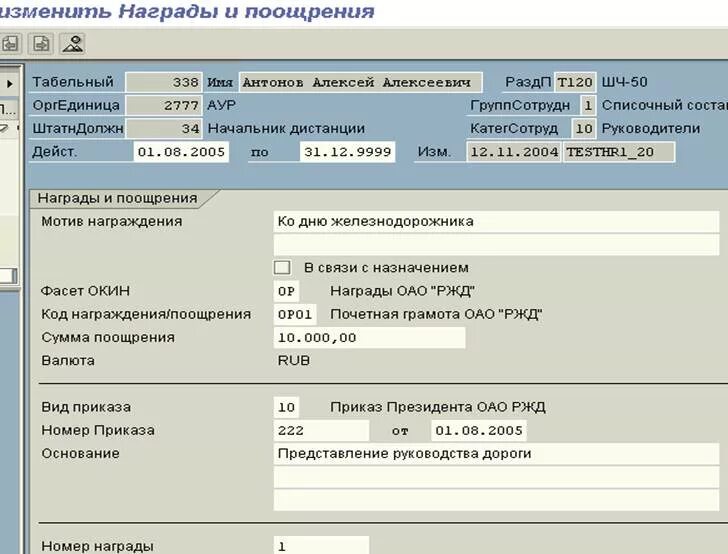Select the КатегСотруд field value 10
The image size is (728, 554).
(584, 129)
